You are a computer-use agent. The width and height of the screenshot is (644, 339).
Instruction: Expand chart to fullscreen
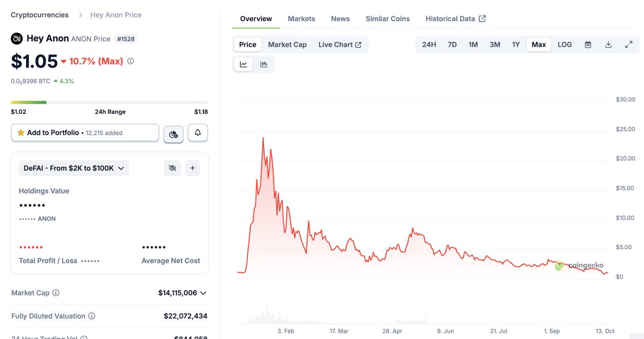[628, 45]
